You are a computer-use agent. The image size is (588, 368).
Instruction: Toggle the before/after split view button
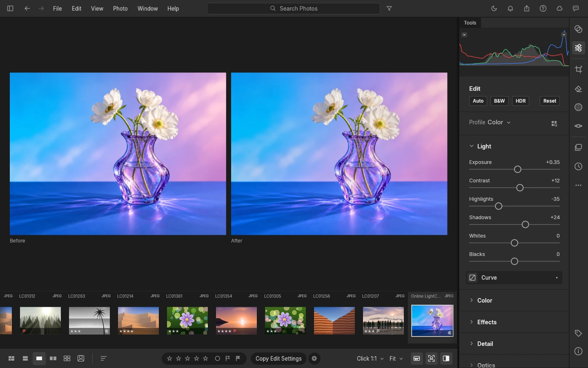(x=446, y=359)
